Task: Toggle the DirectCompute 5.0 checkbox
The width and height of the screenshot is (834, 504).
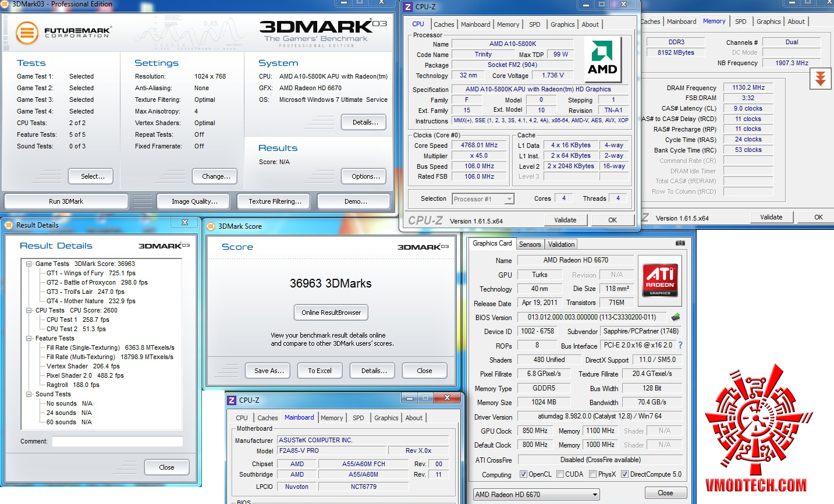Action: click(624, 474)
